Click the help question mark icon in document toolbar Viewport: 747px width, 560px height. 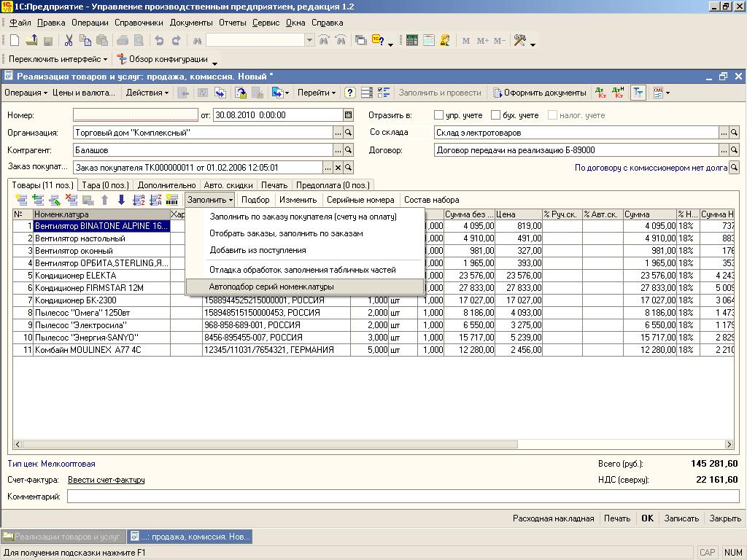pos(350,93)
